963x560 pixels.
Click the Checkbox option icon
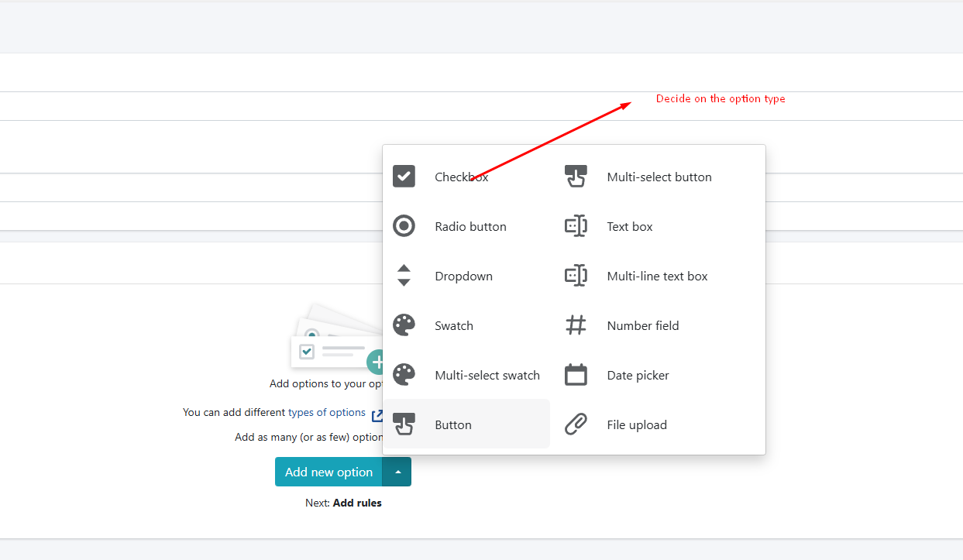(x=404, y=177)
